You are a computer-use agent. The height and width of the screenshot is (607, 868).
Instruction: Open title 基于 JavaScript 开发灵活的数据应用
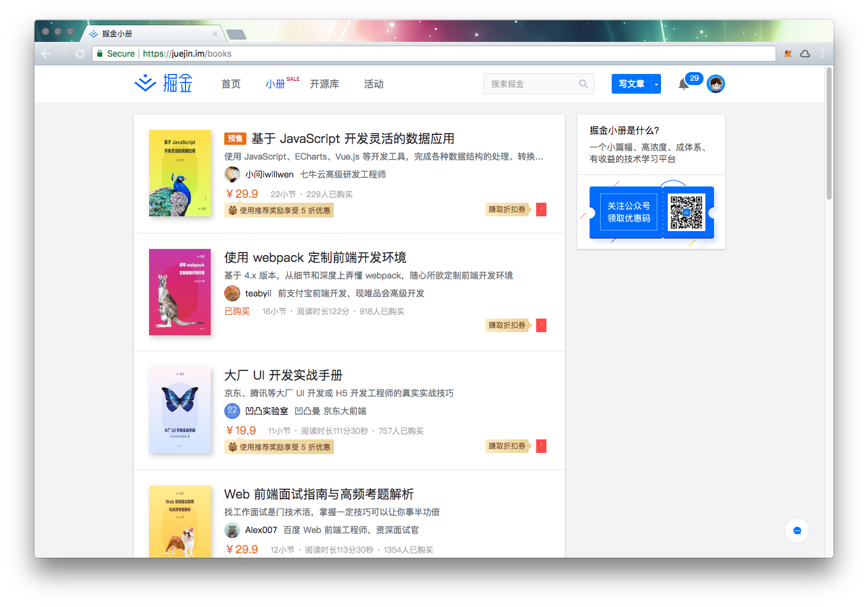[x=353, y=139]
